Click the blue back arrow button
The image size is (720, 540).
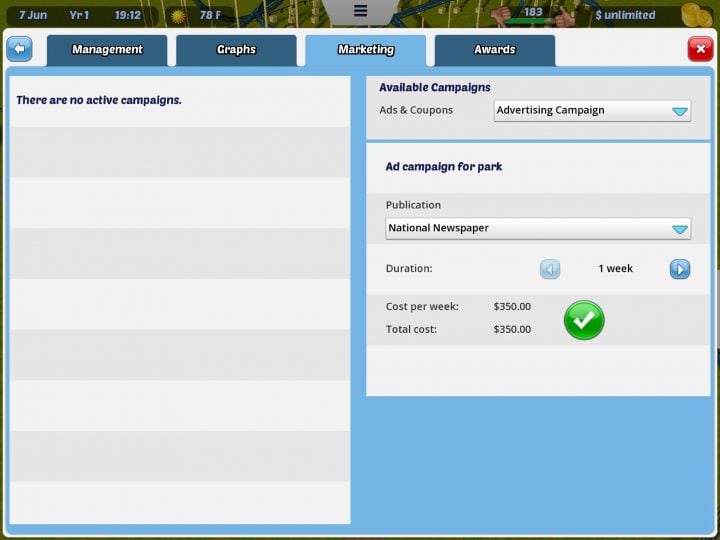coord(19,49)
